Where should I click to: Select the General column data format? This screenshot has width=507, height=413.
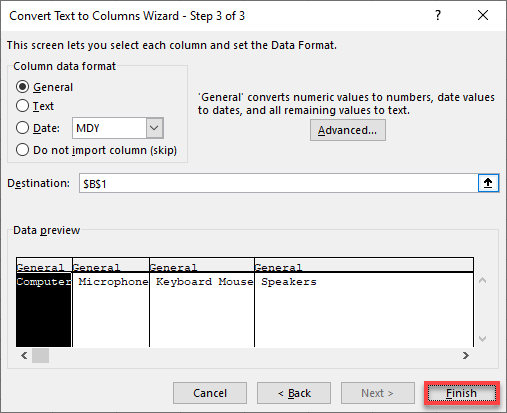click(44, 87)
